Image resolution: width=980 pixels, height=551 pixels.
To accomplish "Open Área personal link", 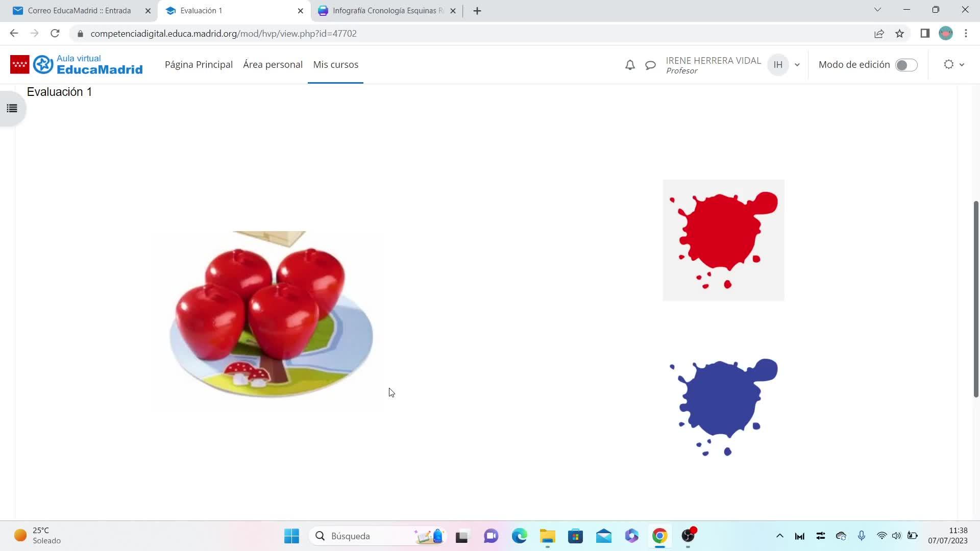I will coord(273,65).
